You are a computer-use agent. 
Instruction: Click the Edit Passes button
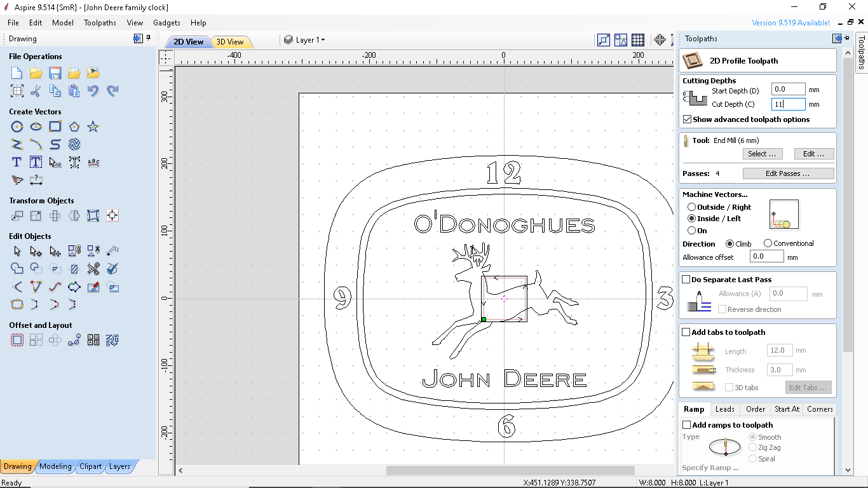[789, 173]
